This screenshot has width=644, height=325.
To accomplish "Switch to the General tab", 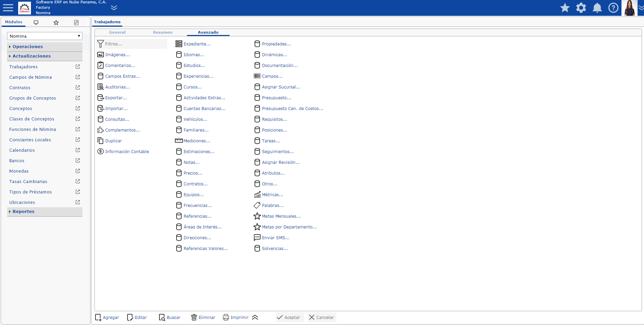I will [117, 32].
